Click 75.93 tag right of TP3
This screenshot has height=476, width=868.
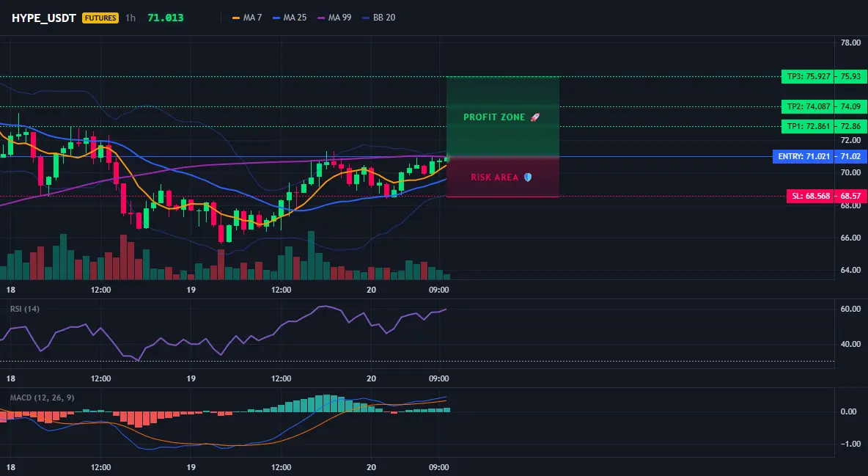[850, 76]
